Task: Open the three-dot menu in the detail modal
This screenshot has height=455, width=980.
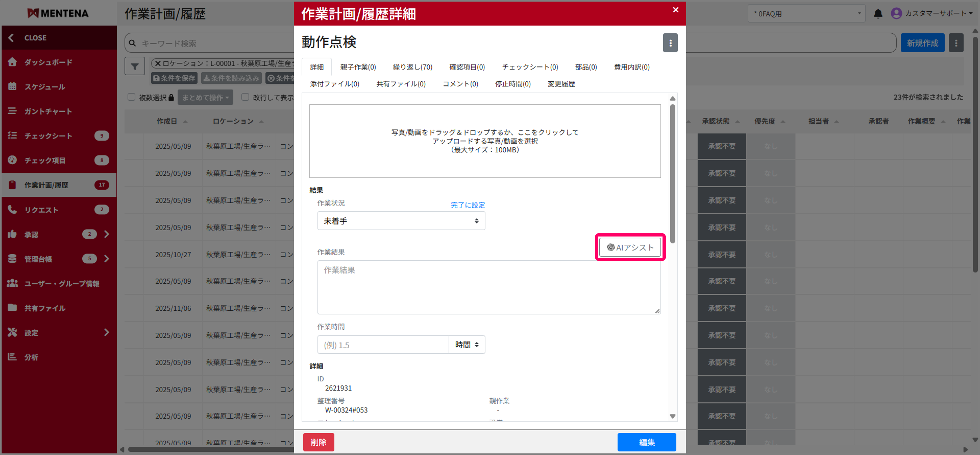Action: pyautogui.click(x=670, y=43)
